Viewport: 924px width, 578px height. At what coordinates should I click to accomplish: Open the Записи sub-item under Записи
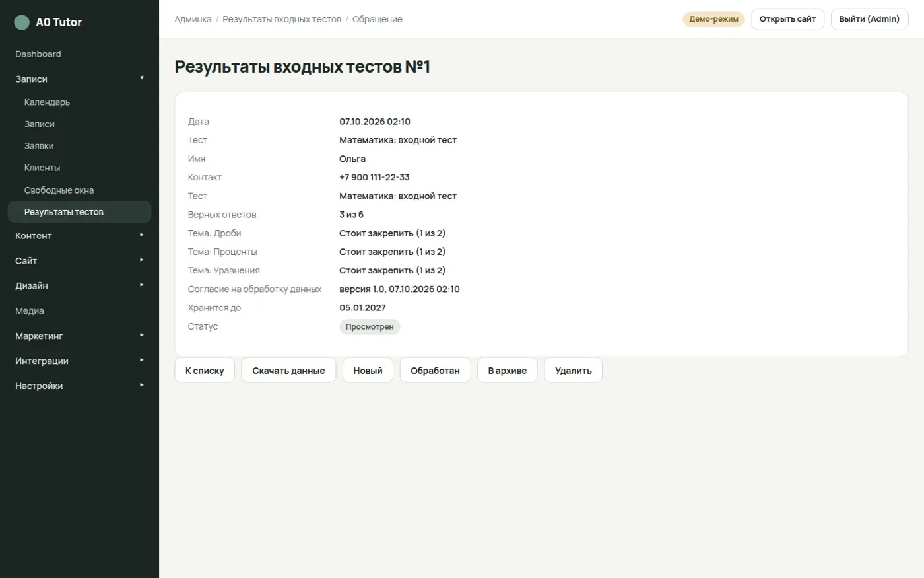pyautogui.click(x=40, y=124)
